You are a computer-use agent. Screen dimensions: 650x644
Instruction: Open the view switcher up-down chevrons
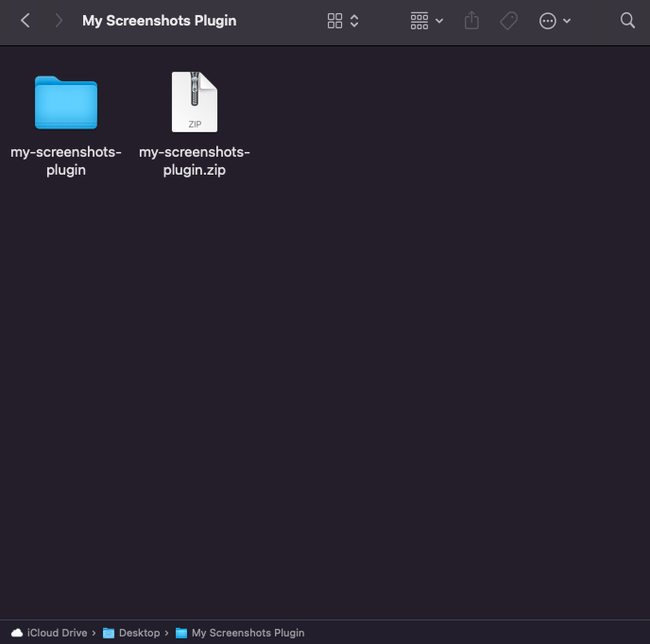coord(354,21)
